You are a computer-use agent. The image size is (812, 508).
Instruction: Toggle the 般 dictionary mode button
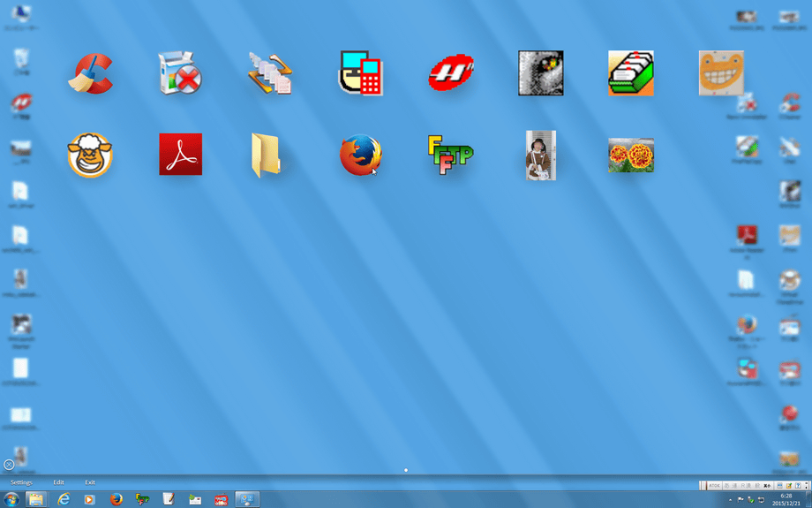(x=757, y=486)
